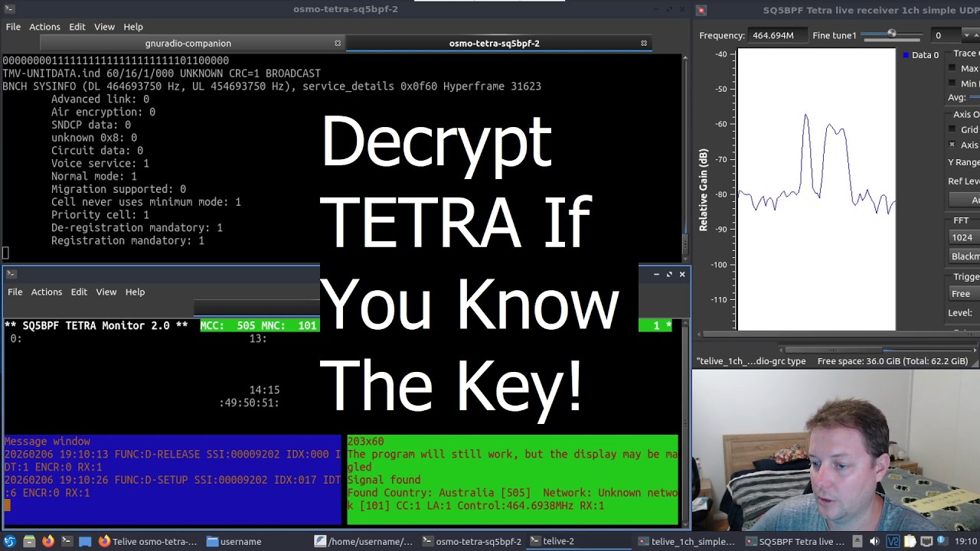Open the Trigger mode Free dropdown
This screenshot has height=551, width=980.
tap(965, 294)
